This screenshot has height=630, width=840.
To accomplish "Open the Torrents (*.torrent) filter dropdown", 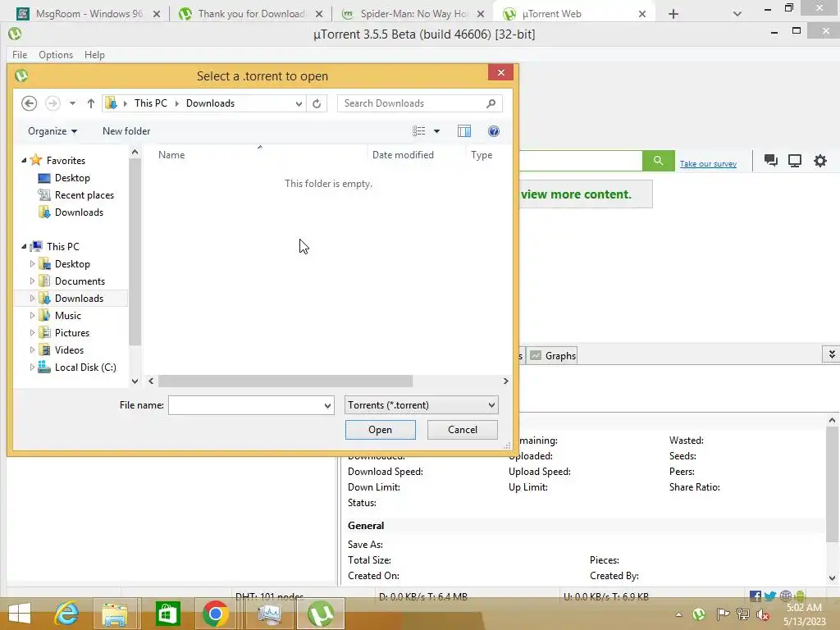I will (421, 405).
